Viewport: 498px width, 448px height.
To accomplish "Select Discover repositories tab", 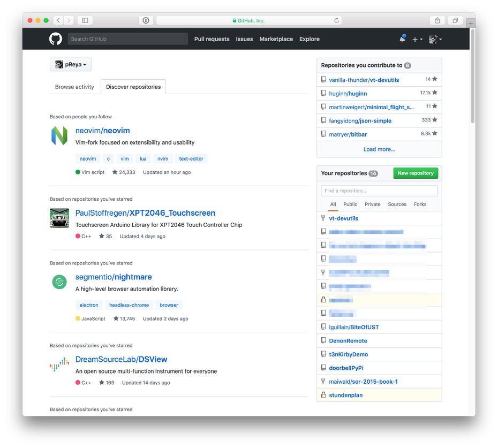I will pyautogui.click(x=133, y=87).
